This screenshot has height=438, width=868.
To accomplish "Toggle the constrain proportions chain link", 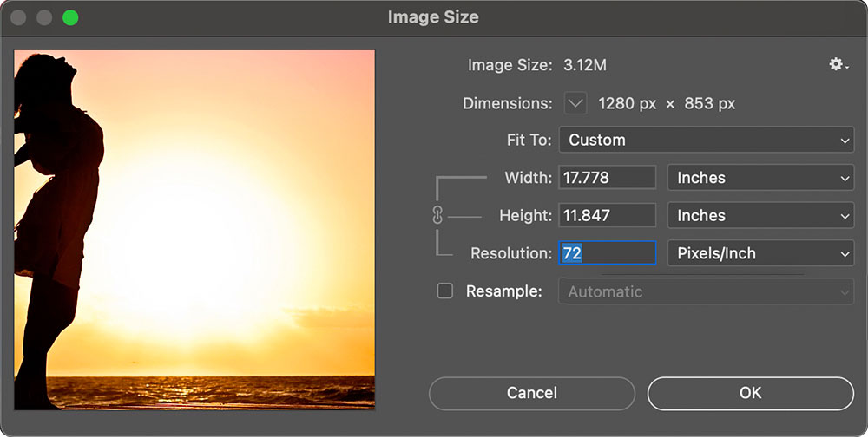I will point(437,215).
